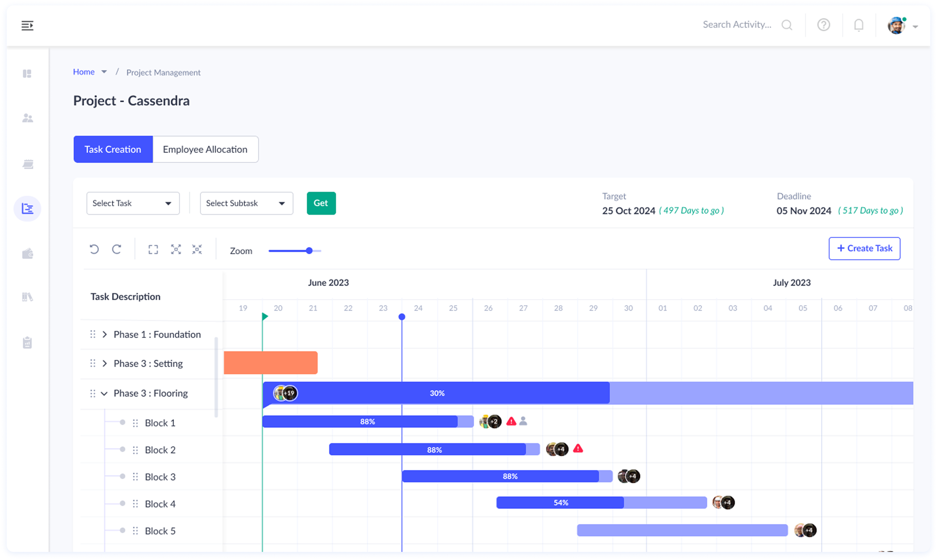Expand Phase 1 : Foundation row
The width and height of the screenshot is (937, 560).
(104, 334)
